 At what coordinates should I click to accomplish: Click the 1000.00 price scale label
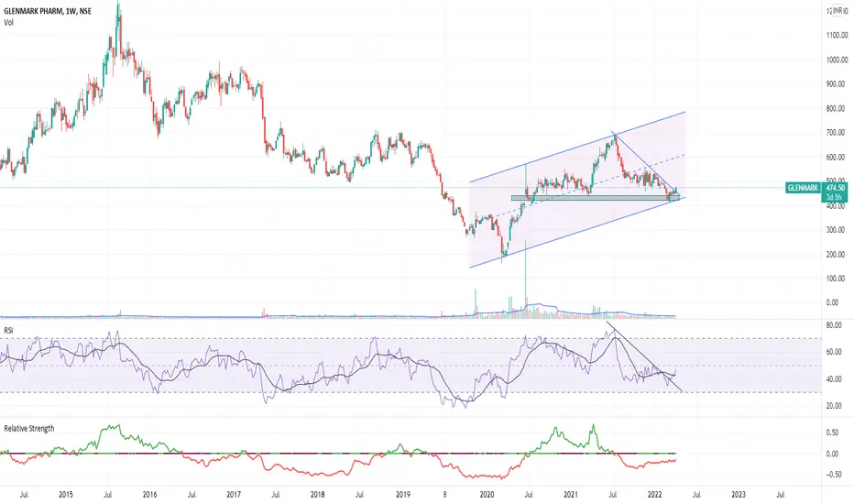836,60
